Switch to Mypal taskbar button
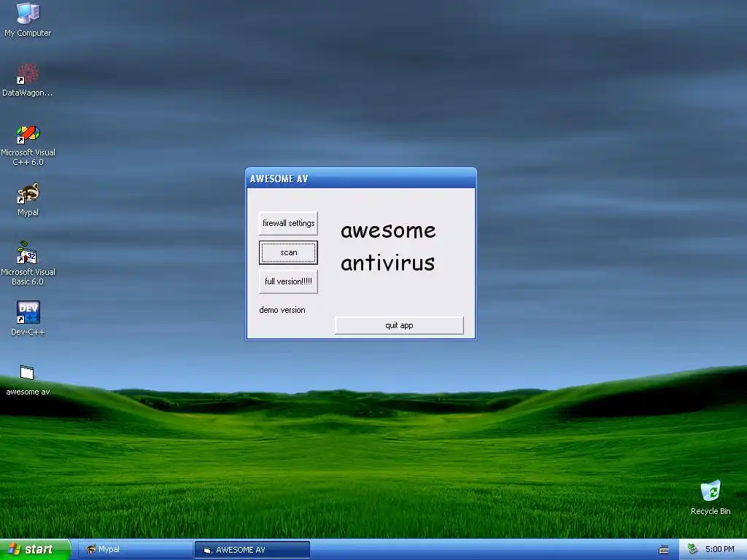This screenshot has height=560, width=747. coord(135,550)
